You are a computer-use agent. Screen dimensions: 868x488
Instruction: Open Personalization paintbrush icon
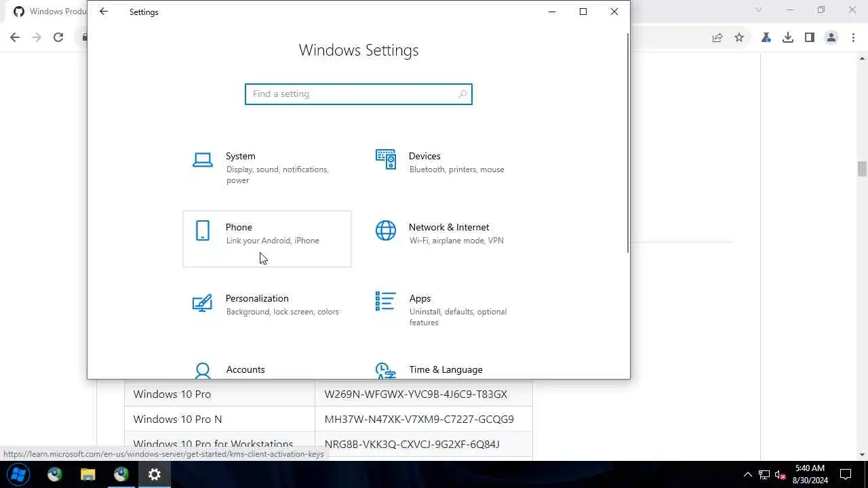click(202, 302)
